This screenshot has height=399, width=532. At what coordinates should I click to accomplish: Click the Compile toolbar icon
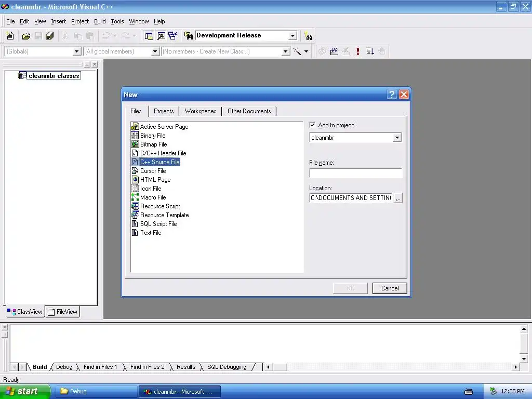pos(322,51)
